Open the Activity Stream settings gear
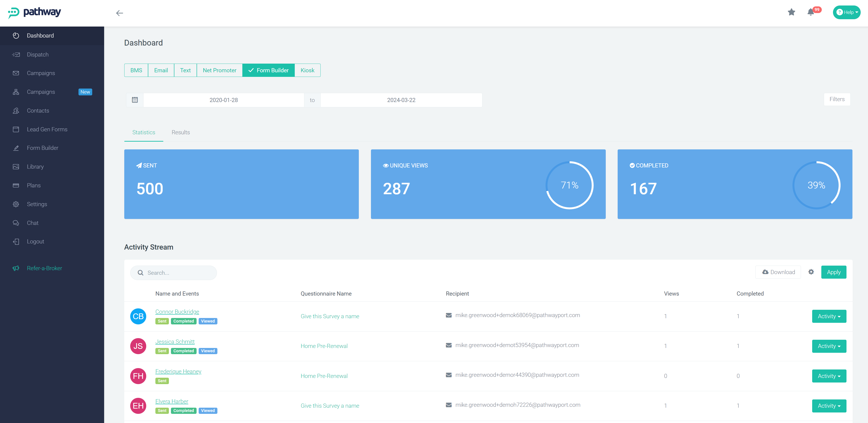868x423 pixels. pos(811,272)
